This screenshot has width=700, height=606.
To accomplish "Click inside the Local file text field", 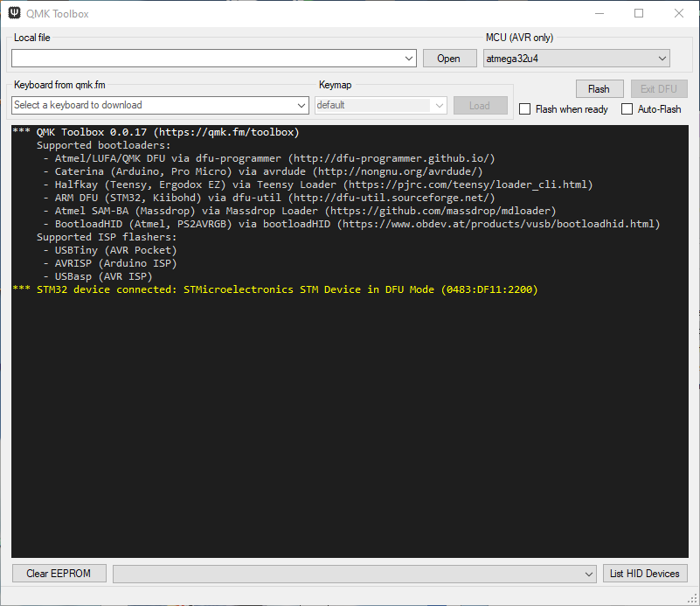I will coord(208,59).
